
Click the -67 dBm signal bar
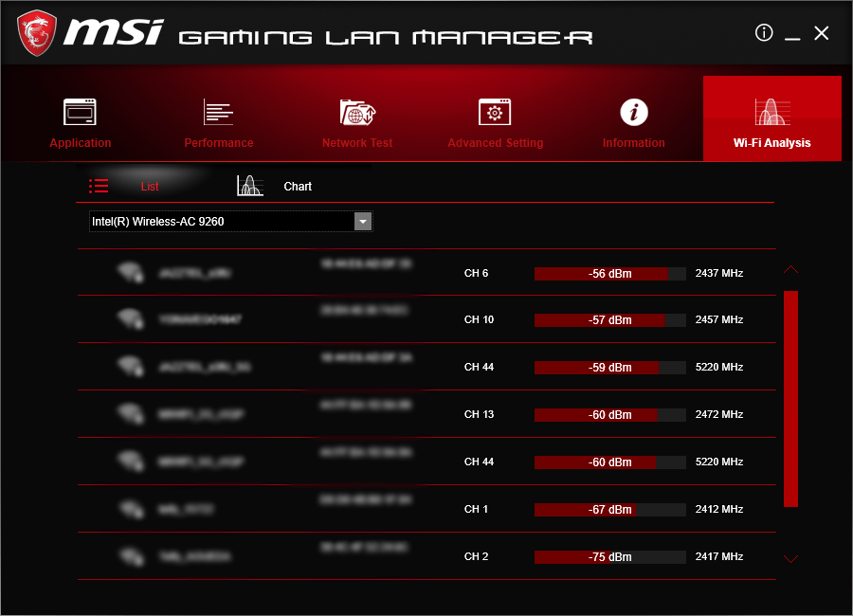coord(609,510)
